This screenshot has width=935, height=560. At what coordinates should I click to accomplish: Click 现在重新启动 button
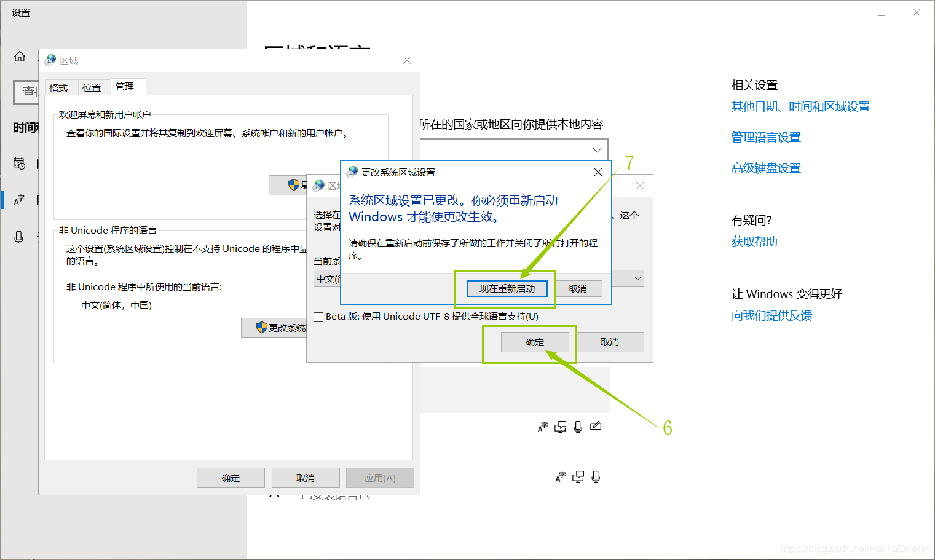[507, 288]
